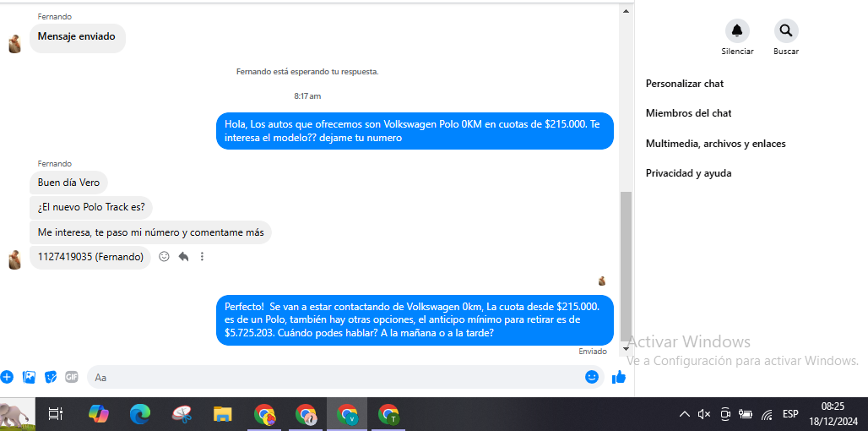Switch to the Chrome window with T profile
Image resolution: width=868 pixels, height=431 pixels.
pos(388,414)
